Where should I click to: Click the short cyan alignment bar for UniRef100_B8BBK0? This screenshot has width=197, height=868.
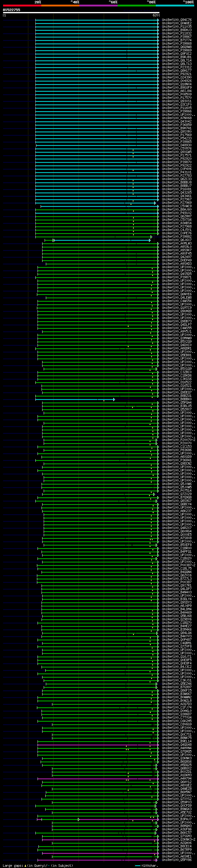(75, 399)
